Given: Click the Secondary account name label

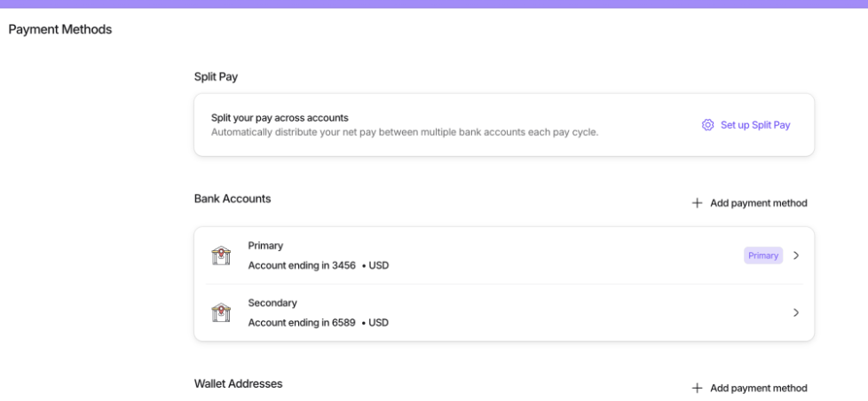Looking at the screenshot, I should click(x=272, y=303).
